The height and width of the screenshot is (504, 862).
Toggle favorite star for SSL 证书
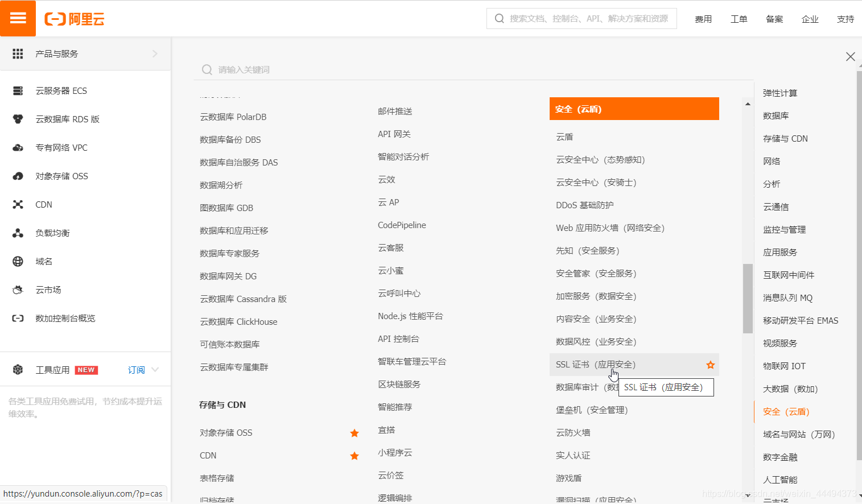711,365
